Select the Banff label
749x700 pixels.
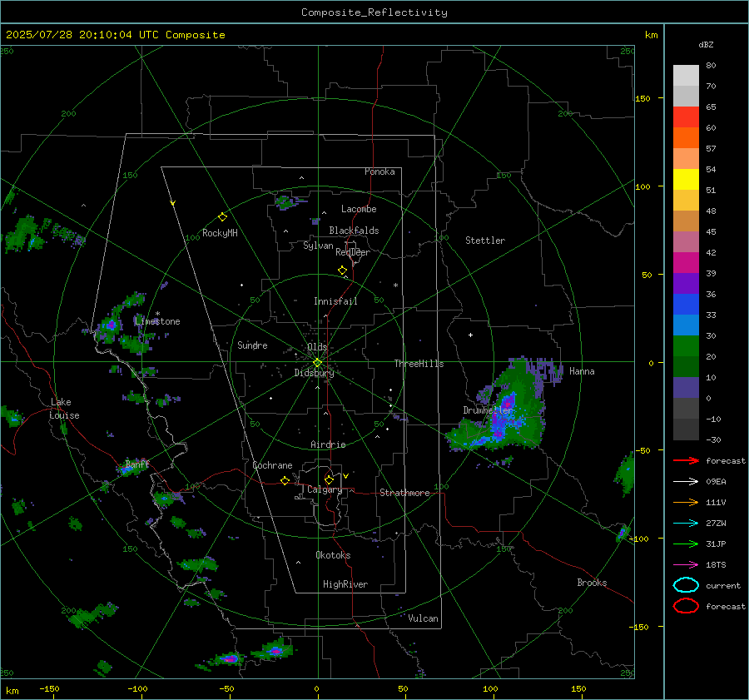point(137,464)
